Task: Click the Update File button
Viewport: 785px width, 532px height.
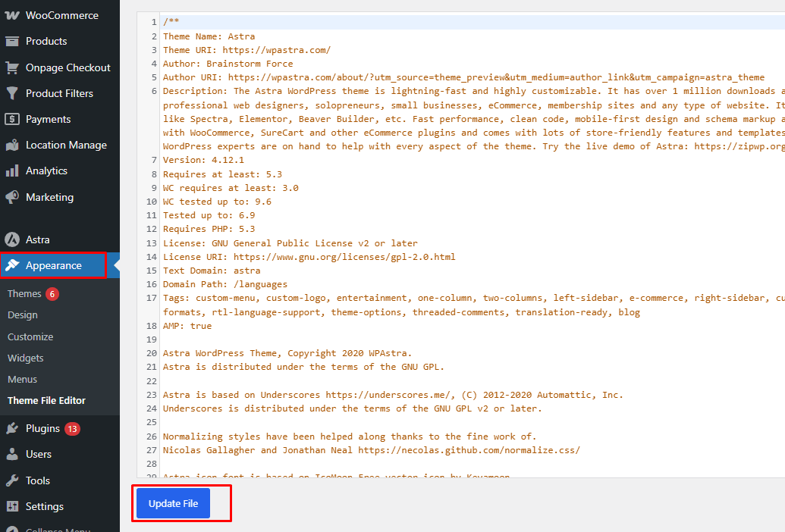Action: tap(171, 502)
